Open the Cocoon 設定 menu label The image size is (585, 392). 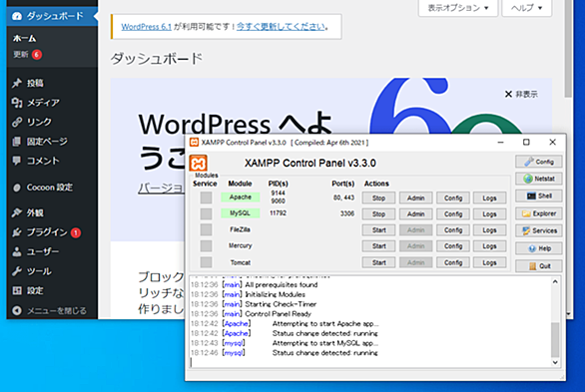click(x=50, y=188)
